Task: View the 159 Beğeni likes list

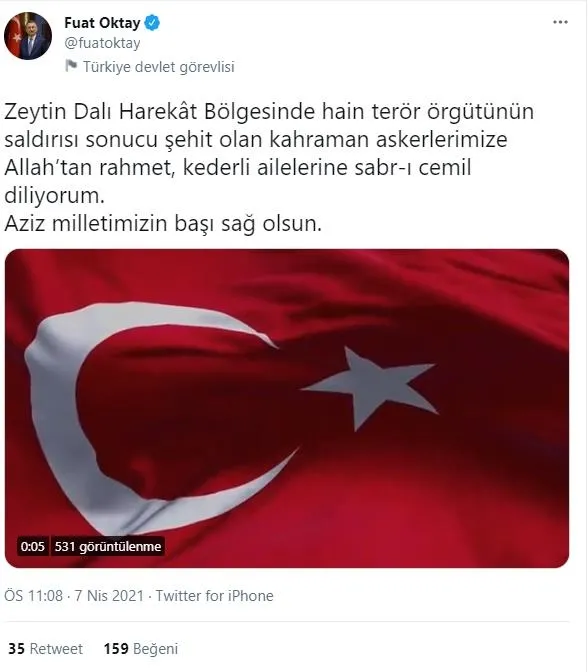Action: [141, 649]
